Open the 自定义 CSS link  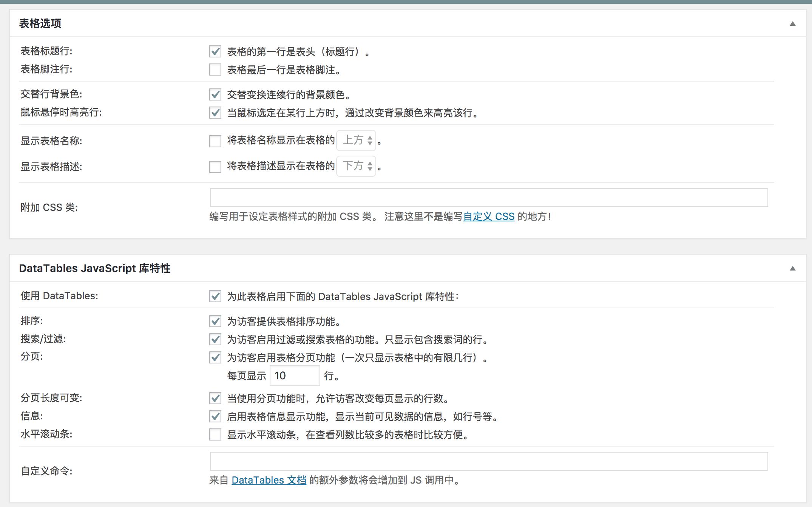(488, 216)
